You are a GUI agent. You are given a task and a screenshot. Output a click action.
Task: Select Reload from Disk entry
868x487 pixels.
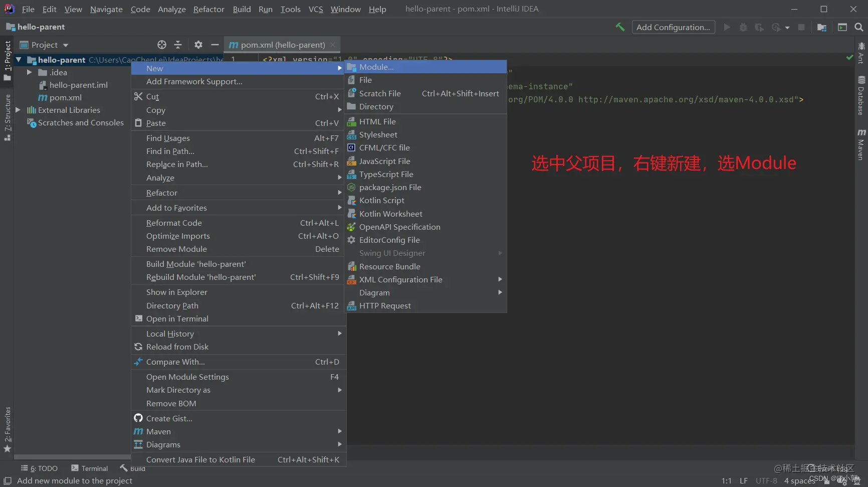[x=239, y=347]
